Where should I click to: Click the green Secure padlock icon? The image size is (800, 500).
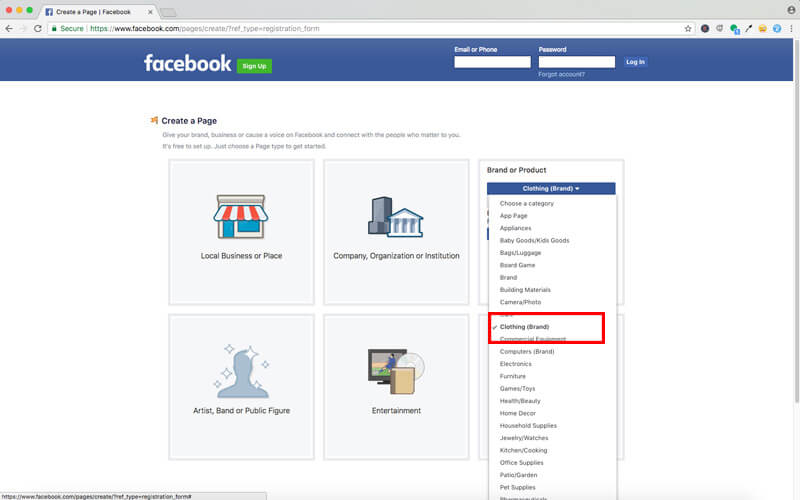point(54,29)
